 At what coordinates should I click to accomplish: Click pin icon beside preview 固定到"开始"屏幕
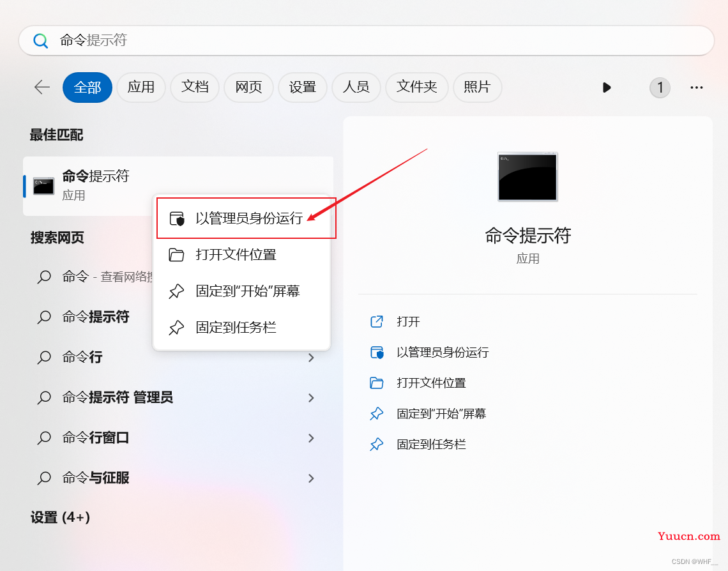click(377, 414)
